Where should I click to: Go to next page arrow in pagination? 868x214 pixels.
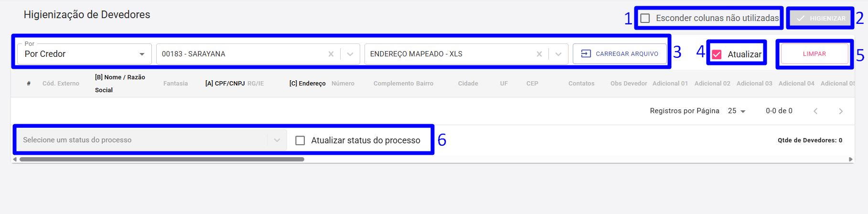841,111
